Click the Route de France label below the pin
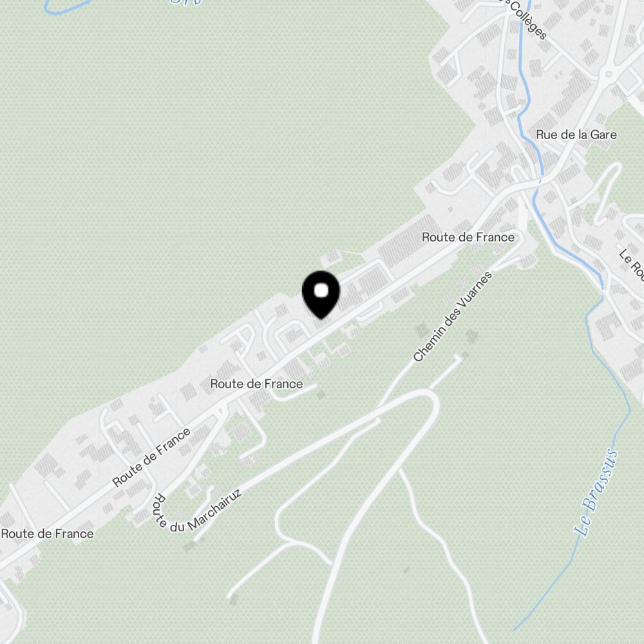The image size is (644, 644). point(256,384)
